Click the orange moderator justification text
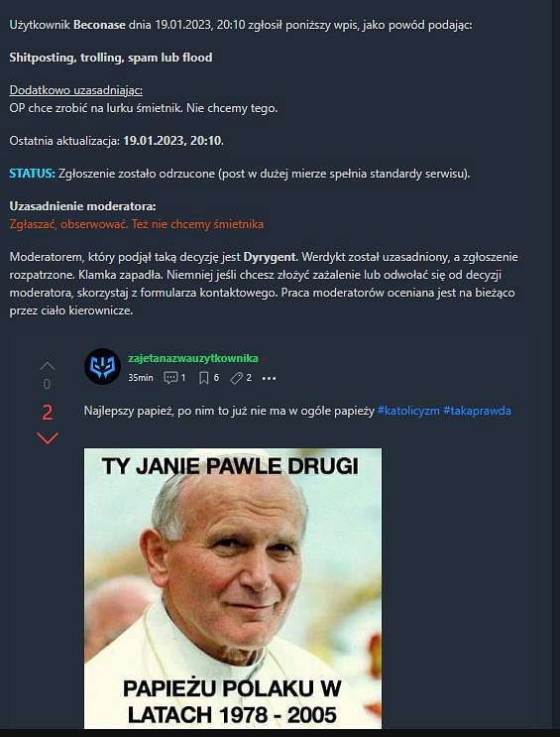 tap(136, 224)
